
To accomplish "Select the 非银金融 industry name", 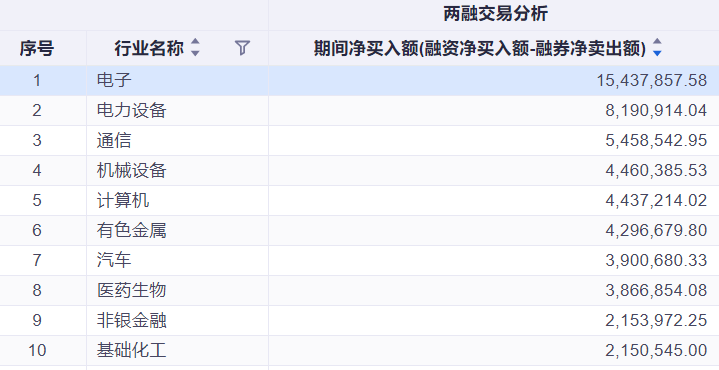I will (132, 320).
